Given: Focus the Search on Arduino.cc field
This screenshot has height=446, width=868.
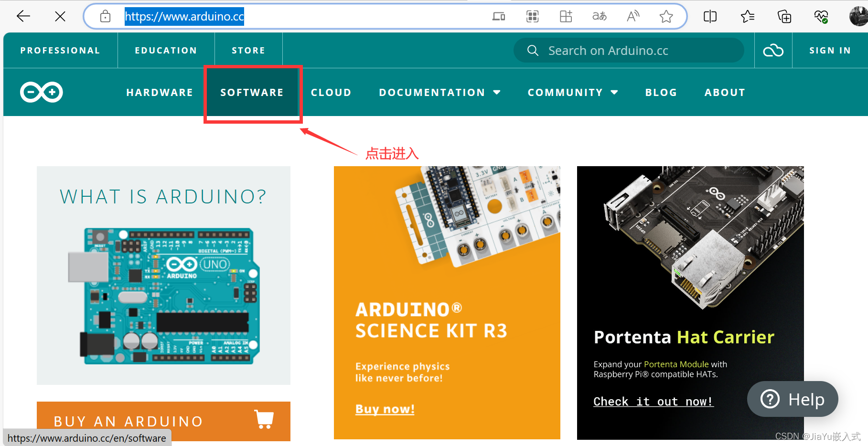Looking at the screenshot, I should click(629, 50).
